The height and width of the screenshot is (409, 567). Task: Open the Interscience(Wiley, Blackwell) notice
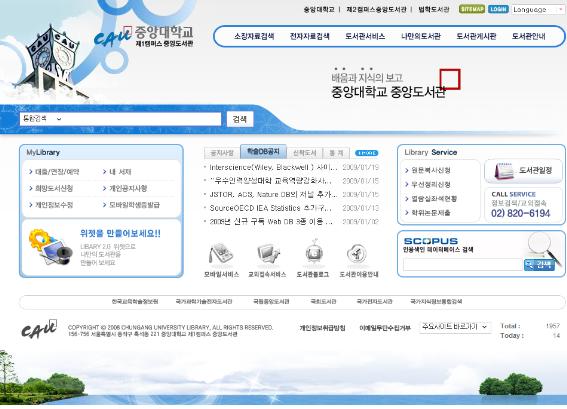pyautogui.click(x=273, y=167)
